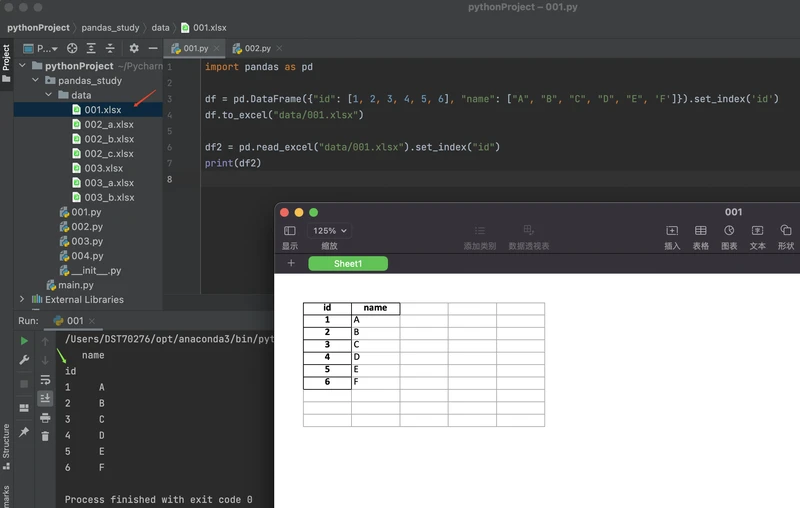Click data in the breadcrumb path

(160, 28)
